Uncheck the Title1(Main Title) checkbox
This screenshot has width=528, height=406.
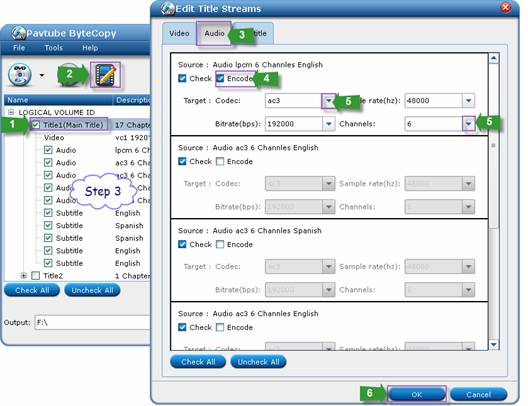(36, 125)
